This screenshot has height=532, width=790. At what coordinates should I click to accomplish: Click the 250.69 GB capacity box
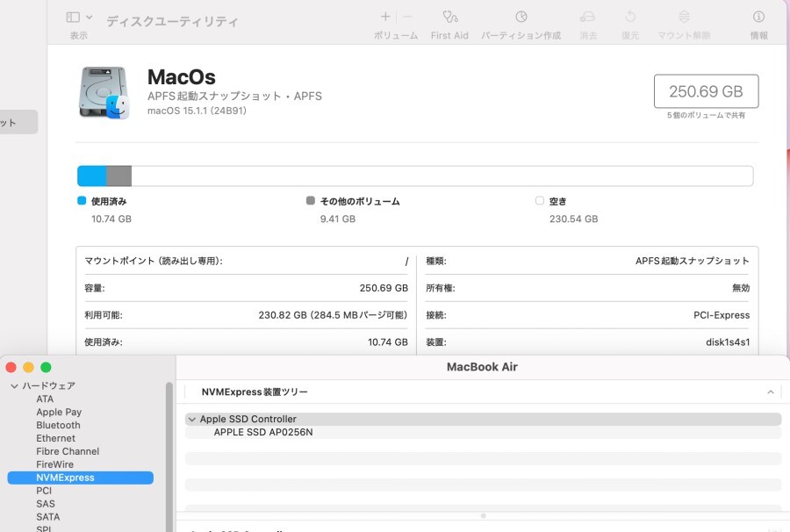coord(706,91)
